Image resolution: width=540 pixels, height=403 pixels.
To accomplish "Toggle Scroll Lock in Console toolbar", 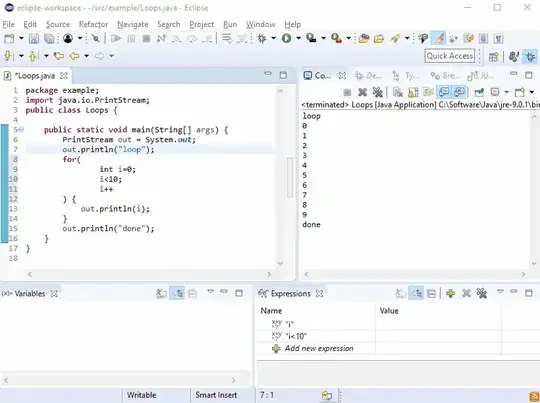I will tap(413, 92).
